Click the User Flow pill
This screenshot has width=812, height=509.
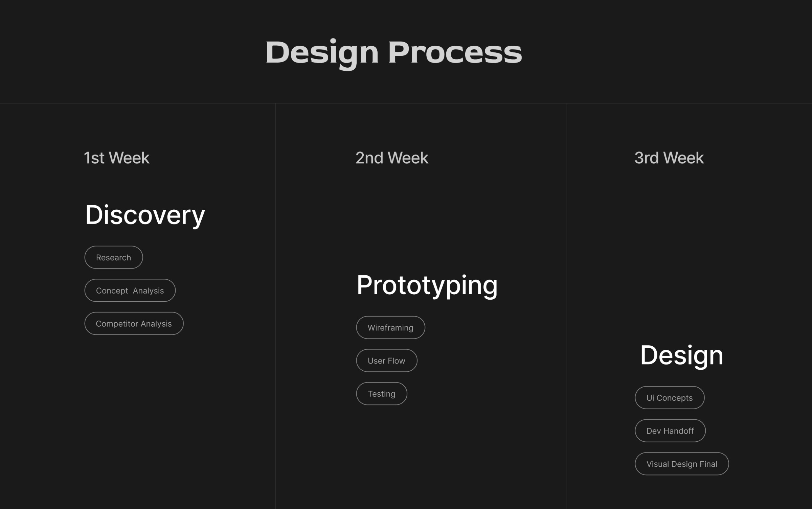pos(387,361)
